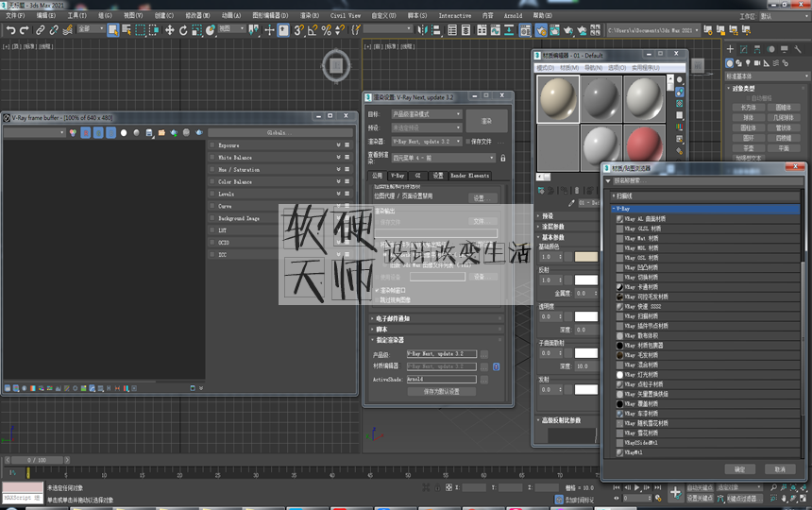Expand 电子邮件通知 rollout
812x510 pixels.
tap(436, 318)
